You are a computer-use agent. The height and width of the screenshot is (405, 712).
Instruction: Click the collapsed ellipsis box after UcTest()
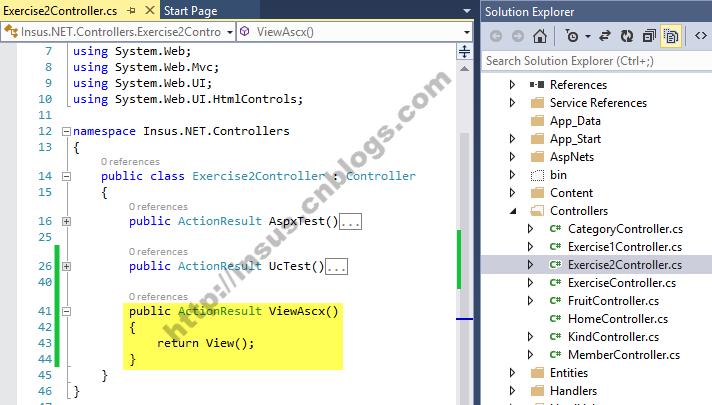point(336,267)
